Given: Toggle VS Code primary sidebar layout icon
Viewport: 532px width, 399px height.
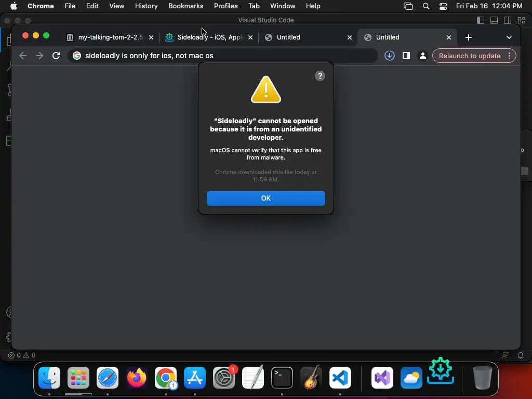Looking at the screenshot, I should (481, 20).
